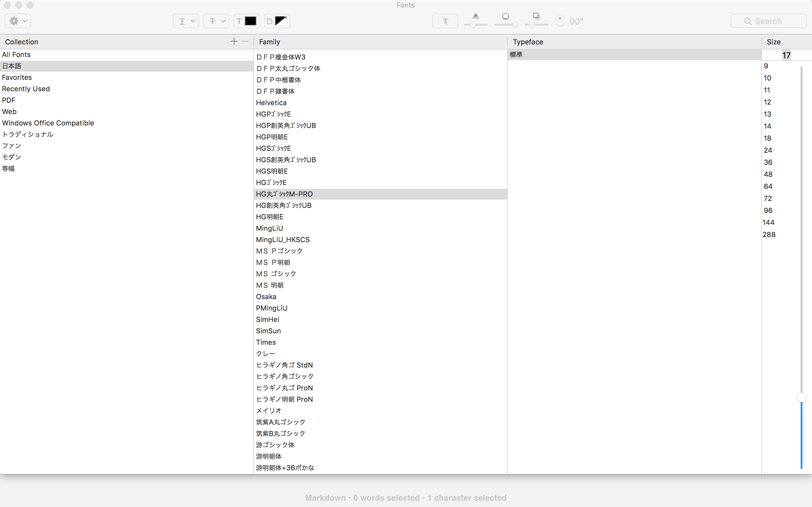Screen dimensions: 812x507
Task: Choose Helvetica in the Family list
Action: click(x=271, y=103)
